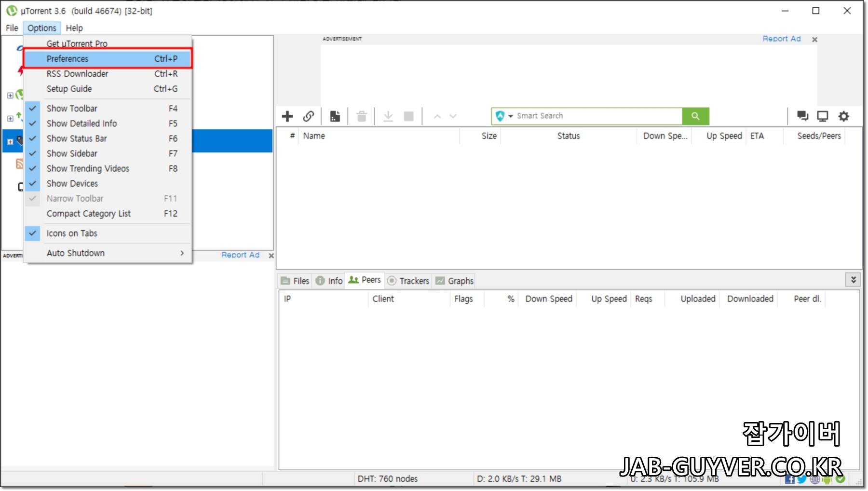Click the Move Down Queue arrow
Viewport: 868px width, 491px height.
(x=453, y=116)
